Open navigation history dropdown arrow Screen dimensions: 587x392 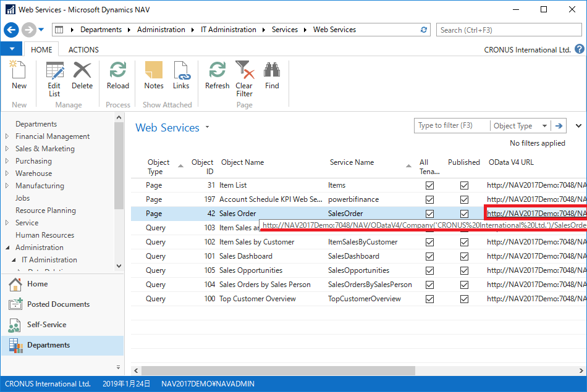(41, 30)
